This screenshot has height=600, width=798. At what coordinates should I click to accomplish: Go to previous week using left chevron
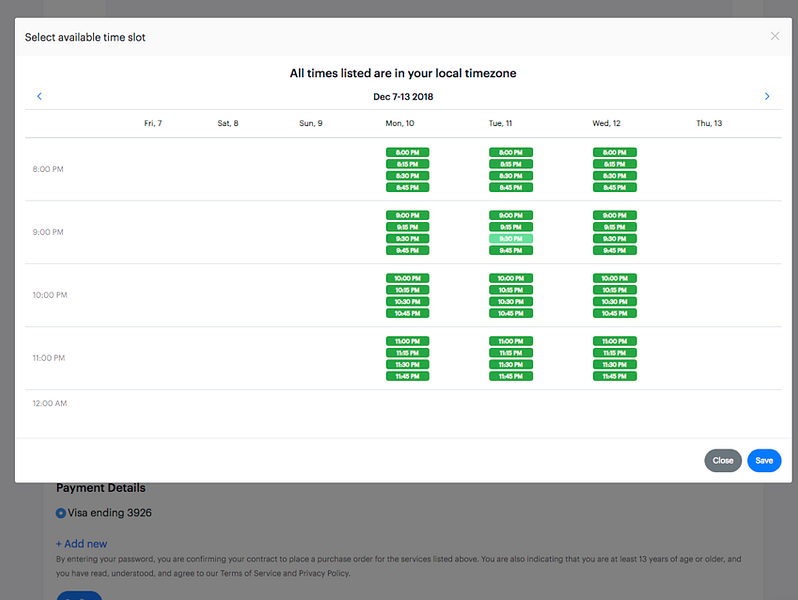coord(39,96)
